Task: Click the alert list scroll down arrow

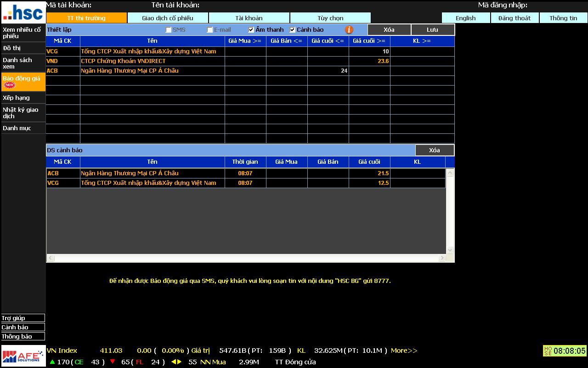Action: (x=450, y=250)
